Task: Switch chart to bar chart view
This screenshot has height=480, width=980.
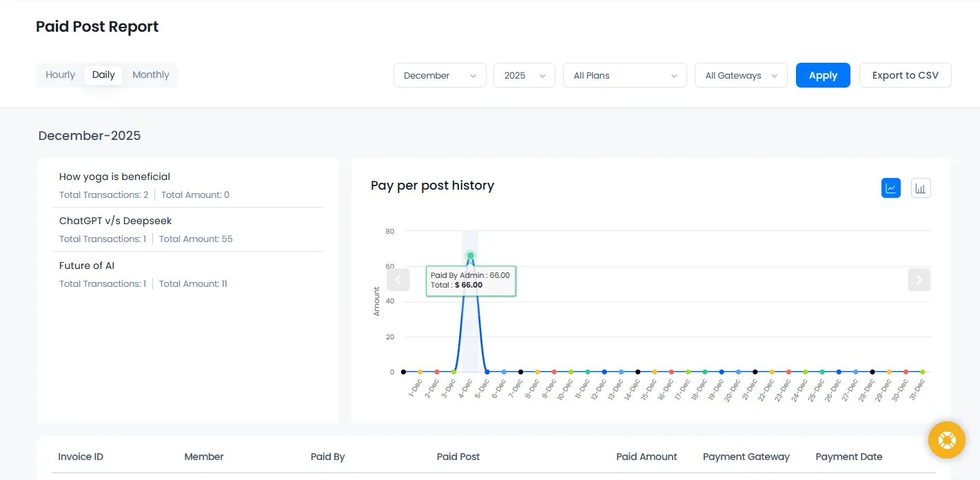Action: click(x=921, y=187)
